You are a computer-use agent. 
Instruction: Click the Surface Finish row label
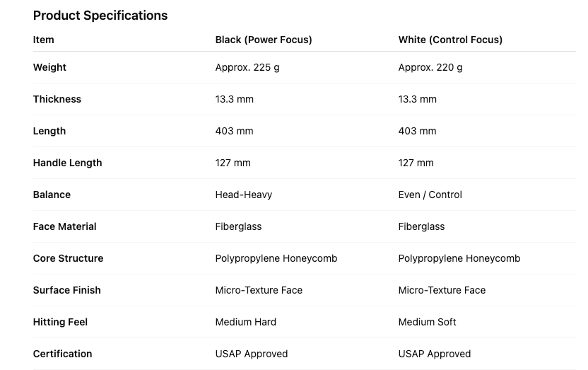67,290
